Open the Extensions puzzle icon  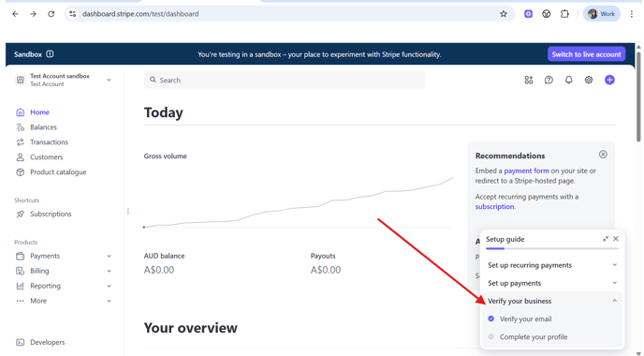(564, 14)
